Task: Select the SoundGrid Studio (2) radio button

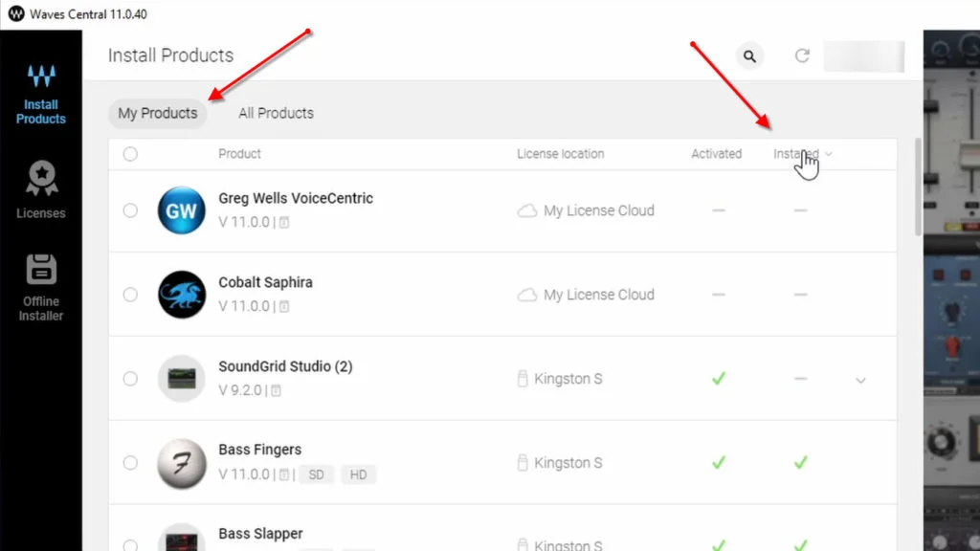Action: (130, 379)
